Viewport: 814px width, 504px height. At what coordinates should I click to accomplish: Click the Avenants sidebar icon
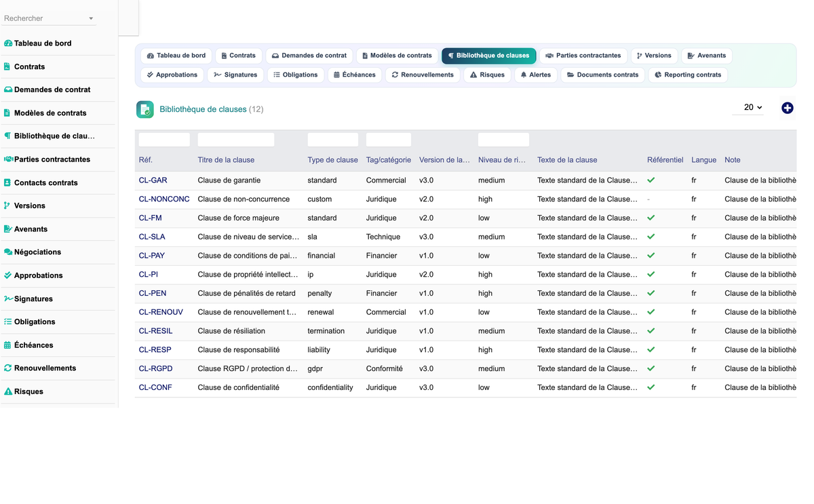pyautogui.click(x=8, y=229)
